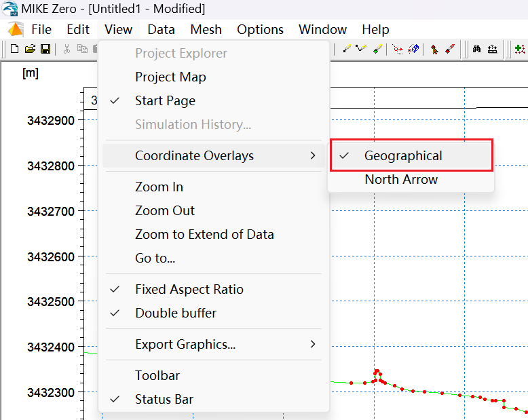Click the Copy icon in the toolbar
The width and height of the screenshot is (528, 420).
coord(82,49)
